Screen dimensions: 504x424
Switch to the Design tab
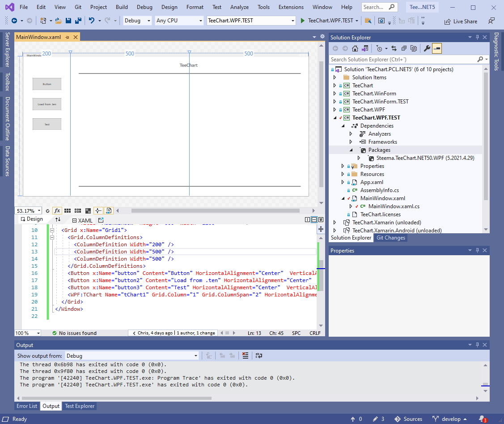tap(32, 219)
